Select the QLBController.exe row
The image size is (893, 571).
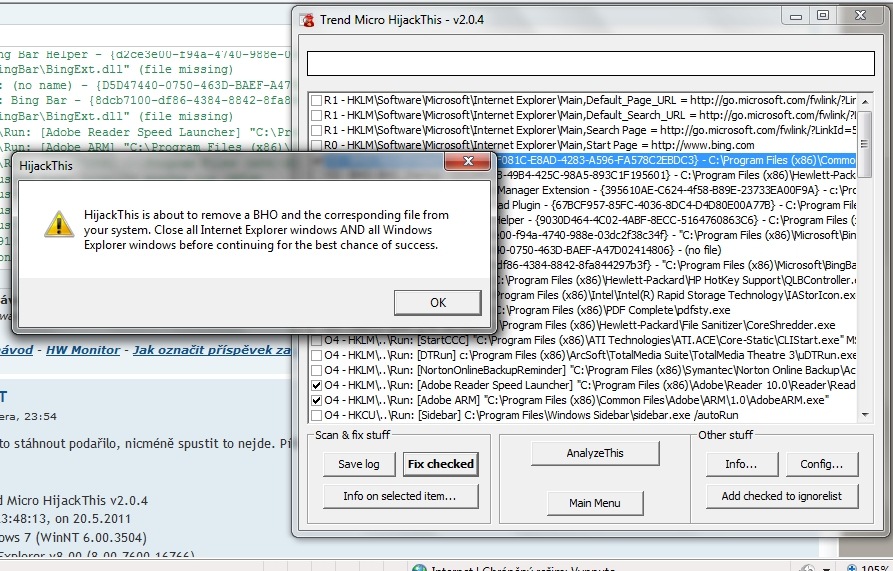tap(676, 280)
